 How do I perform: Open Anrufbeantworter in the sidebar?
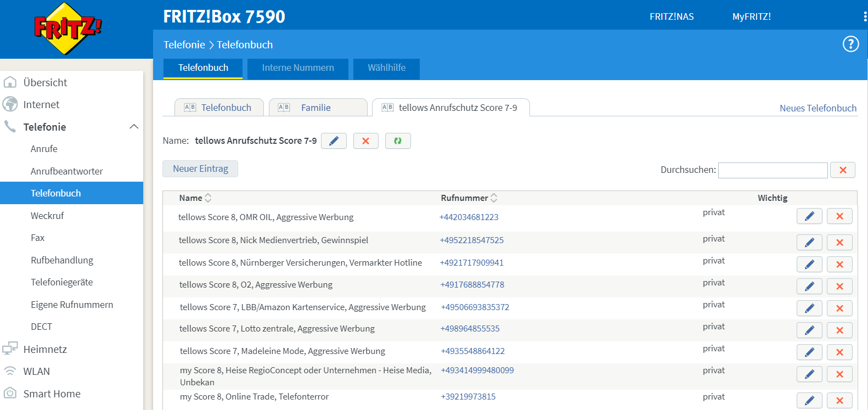67,171
